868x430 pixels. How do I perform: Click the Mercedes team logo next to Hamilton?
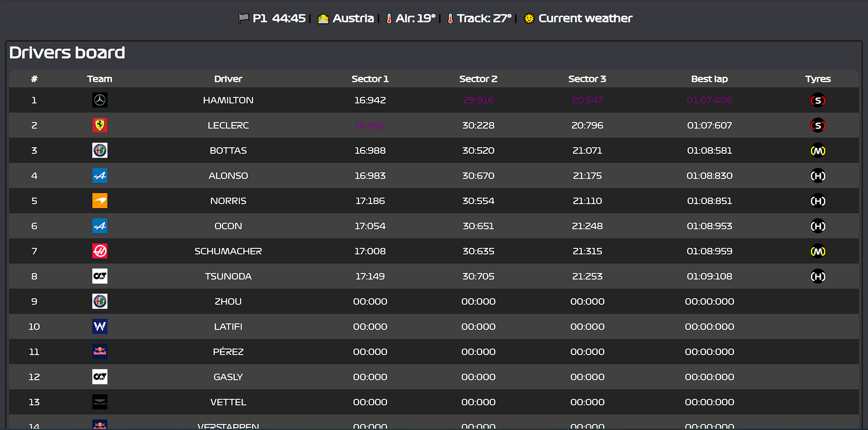(x=100, y=100)
